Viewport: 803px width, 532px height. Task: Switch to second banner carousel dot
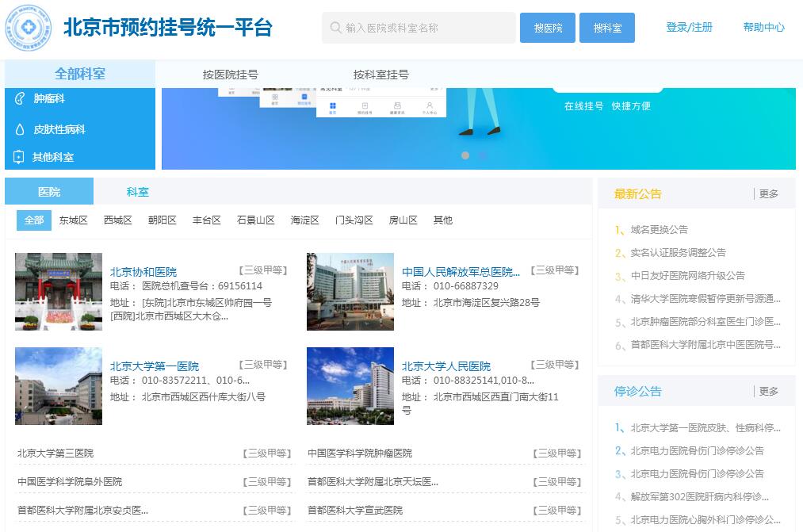click(x=483, y=155)
